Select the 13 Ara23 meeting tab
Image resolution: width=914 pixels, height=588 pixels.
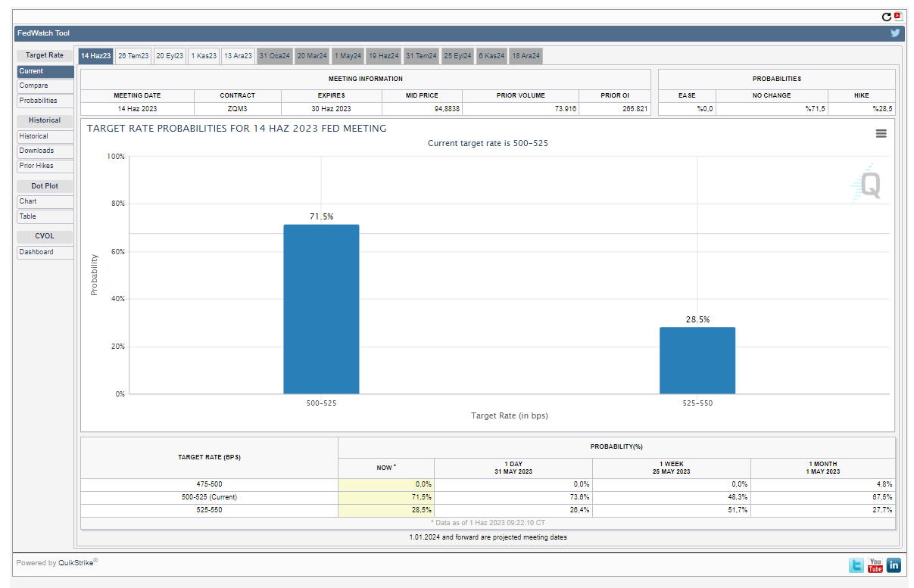click(238, 56)
